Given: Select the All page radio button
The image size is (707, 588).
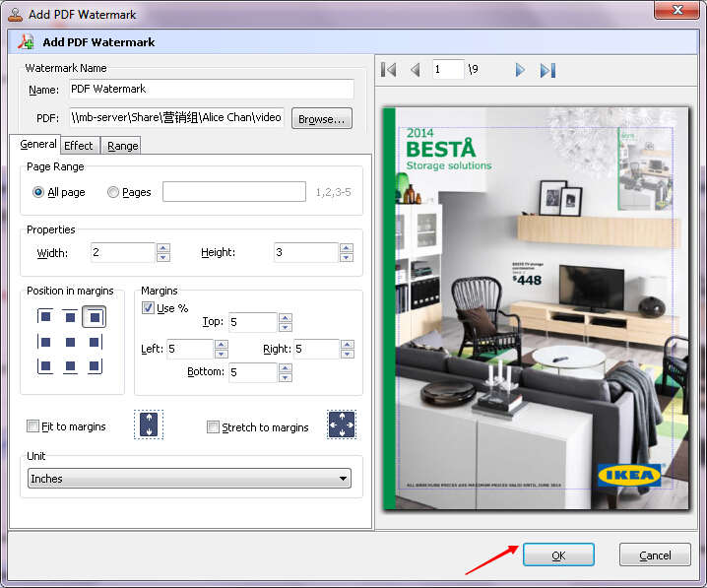Looking at the screenshot, I should pos(38,192).
